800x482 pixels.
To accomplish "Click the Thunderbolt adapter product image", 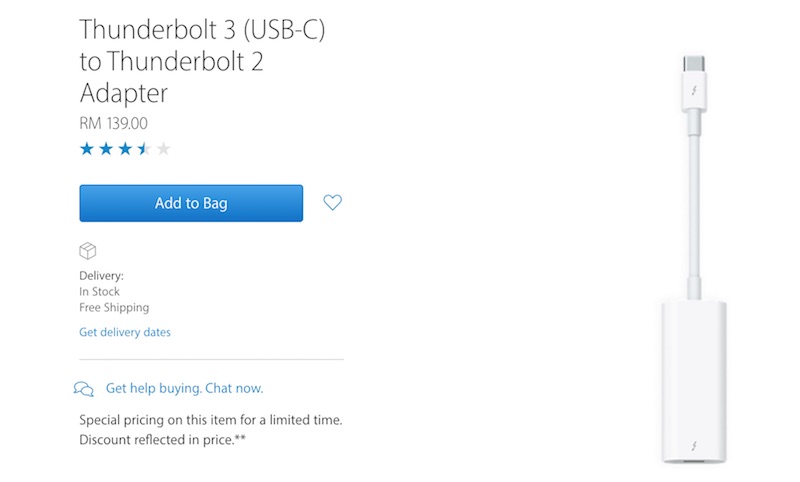I will (x=694, y=259).
